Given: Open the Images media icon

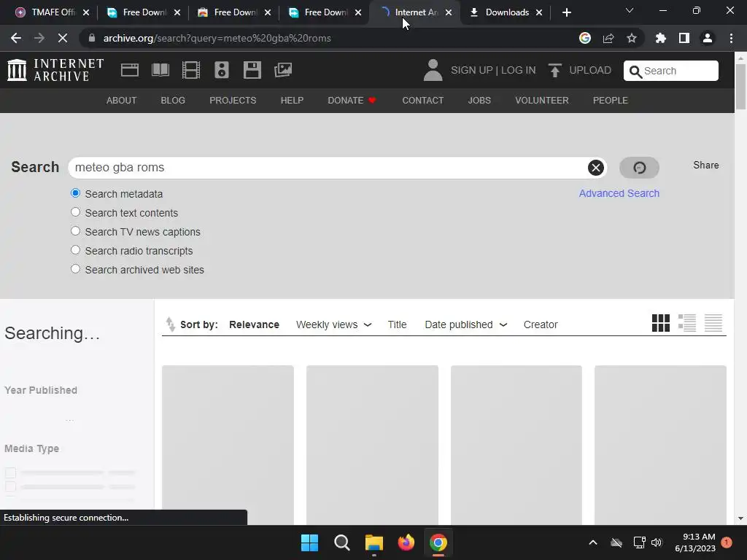Looking at the screenshot, I should 283,70.
